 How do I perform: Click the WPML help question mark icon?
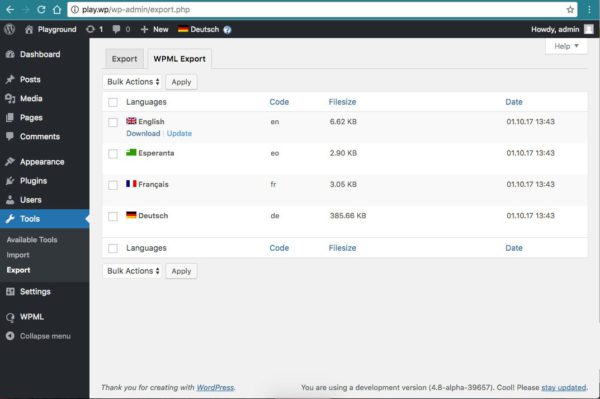coord(227,30)
